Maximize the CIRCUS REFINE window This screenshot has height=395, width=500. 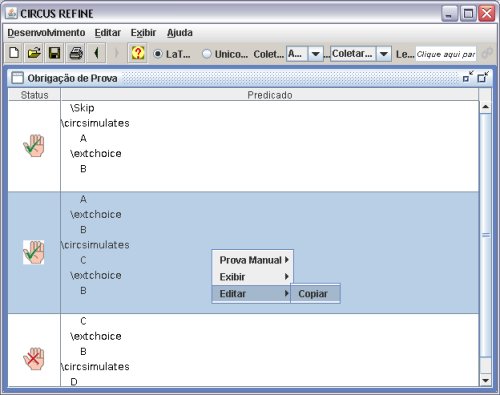(x=468, y=14)
